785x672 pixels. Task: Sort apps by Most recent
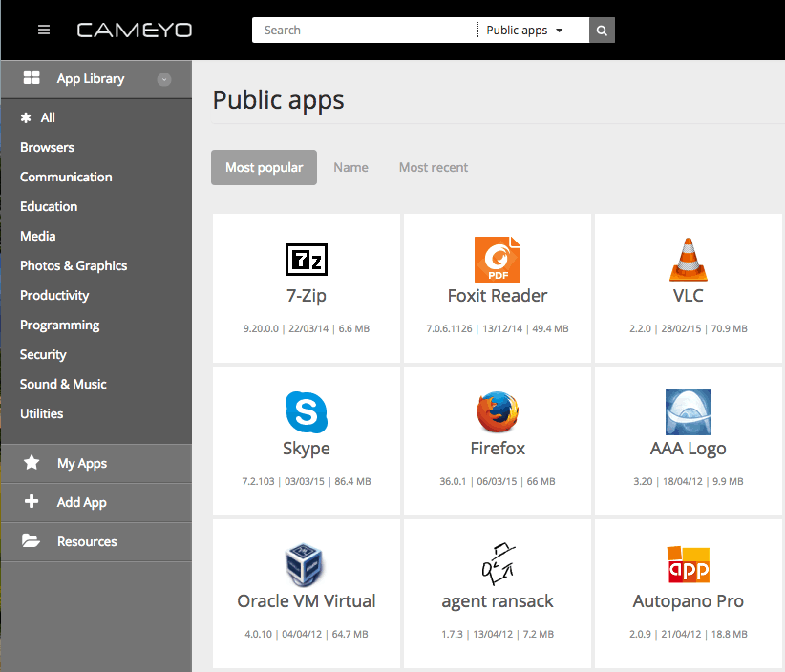tap(434, 168)
